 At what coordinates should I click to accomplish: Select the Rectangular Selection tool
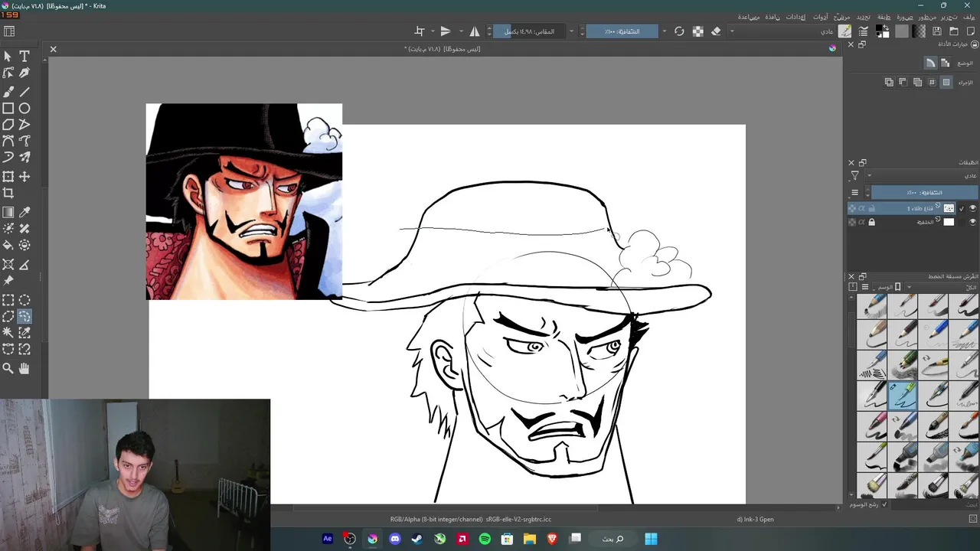click(8, 300)
